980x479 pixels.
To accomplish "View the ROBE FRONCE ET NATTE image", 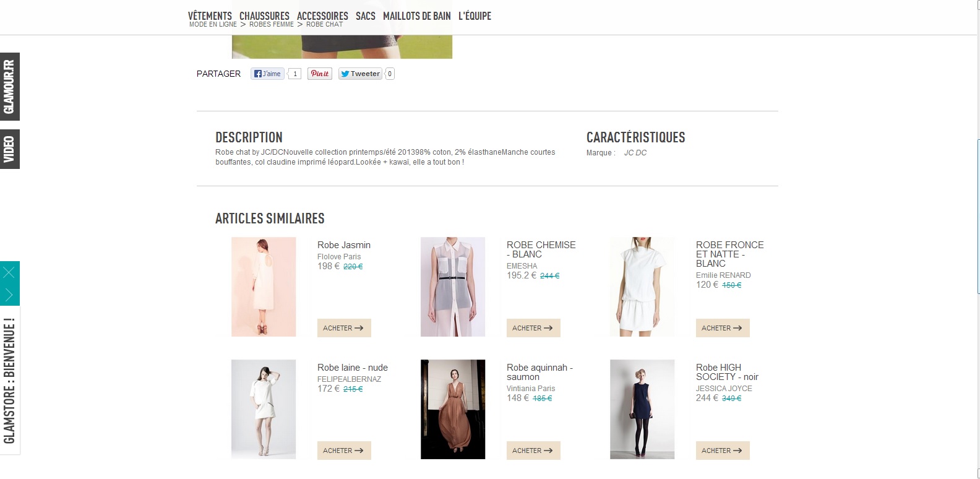I will pos(642,287).
